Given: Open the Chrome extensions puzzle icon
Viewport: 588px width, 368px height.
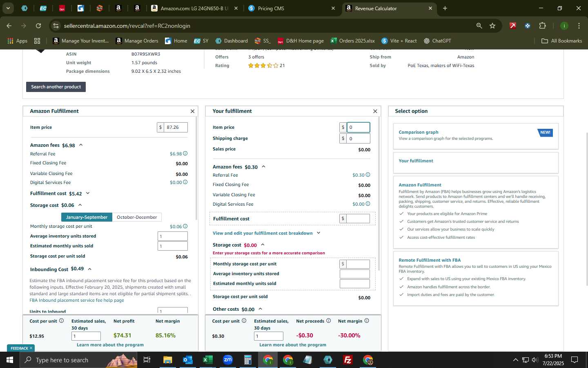Looking at the screenshot, I should (542, 26).
